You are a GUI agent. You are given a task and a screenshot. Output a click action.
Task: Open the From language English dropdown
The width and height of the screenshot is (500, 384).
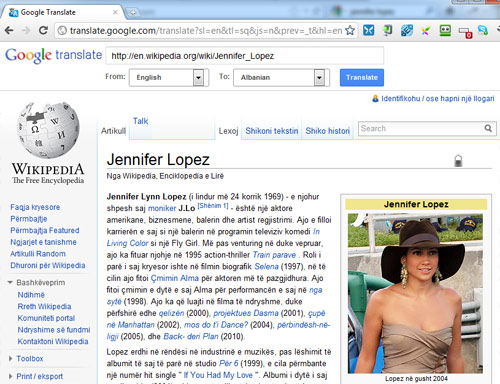[169, 77]
